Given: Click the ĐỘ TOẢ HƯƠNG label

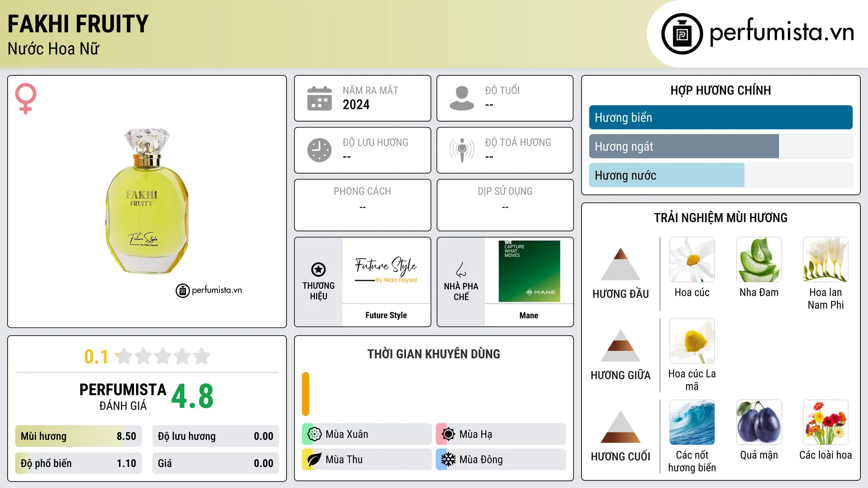Looking at the screenshot, I should pyautogui.click(x=518, y=142).
